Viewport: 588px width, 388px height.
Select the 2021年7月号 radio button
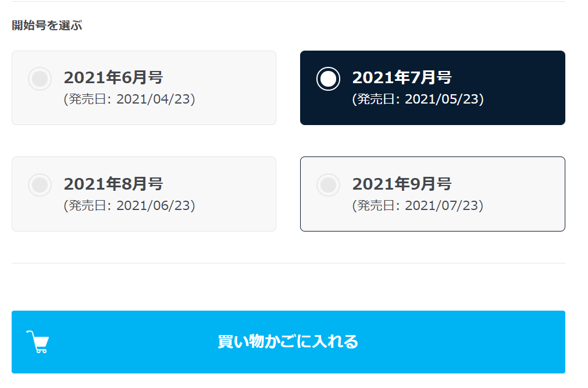[x=328, y=79]
